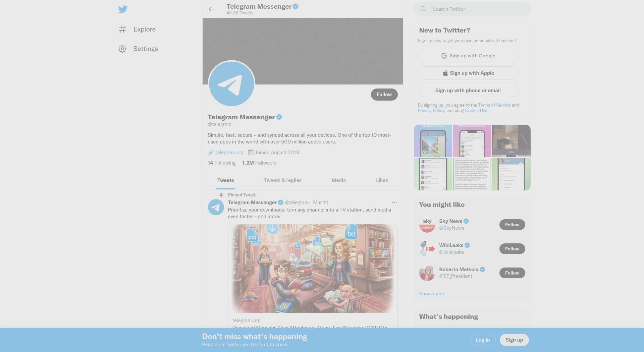Viewport: 644px width, 352px height.
Task: Follow Telegram Messenger profile
Action: 384,95
